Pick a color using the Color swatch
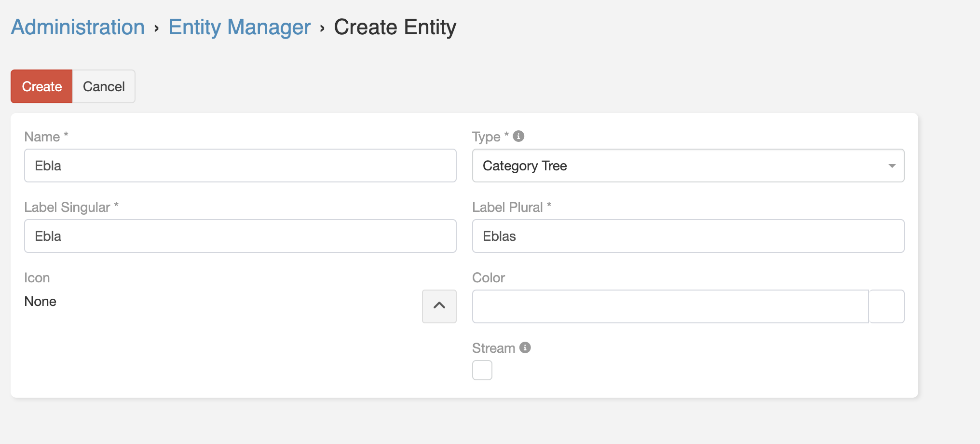The height and width of the screenshot is (444, 980). coord(886,306)
